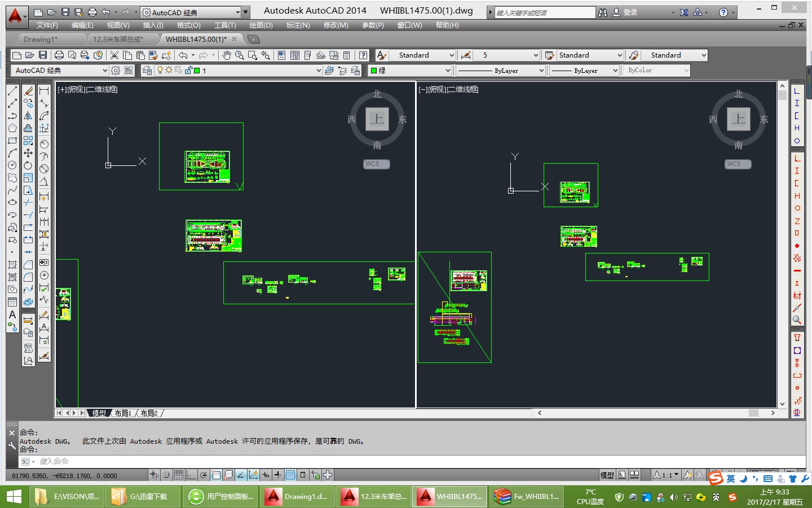Click left viewport [+] controls label
The width and height of the screenshot is (812, 508).
(x=62, y=89)
